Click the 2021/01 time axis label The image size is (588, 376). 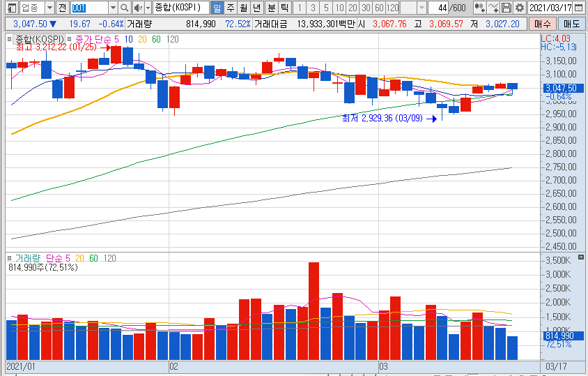21,366
